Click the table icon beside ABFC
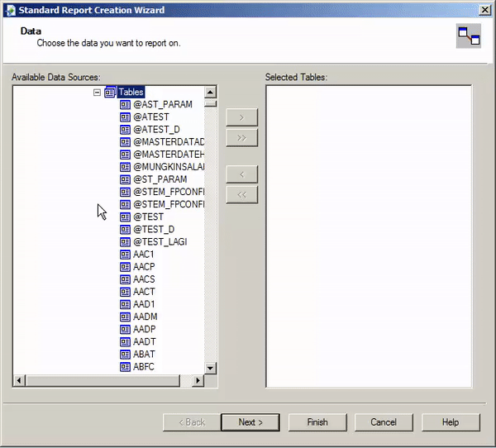This screenshot has height=448, width=496. pos(125,367)
